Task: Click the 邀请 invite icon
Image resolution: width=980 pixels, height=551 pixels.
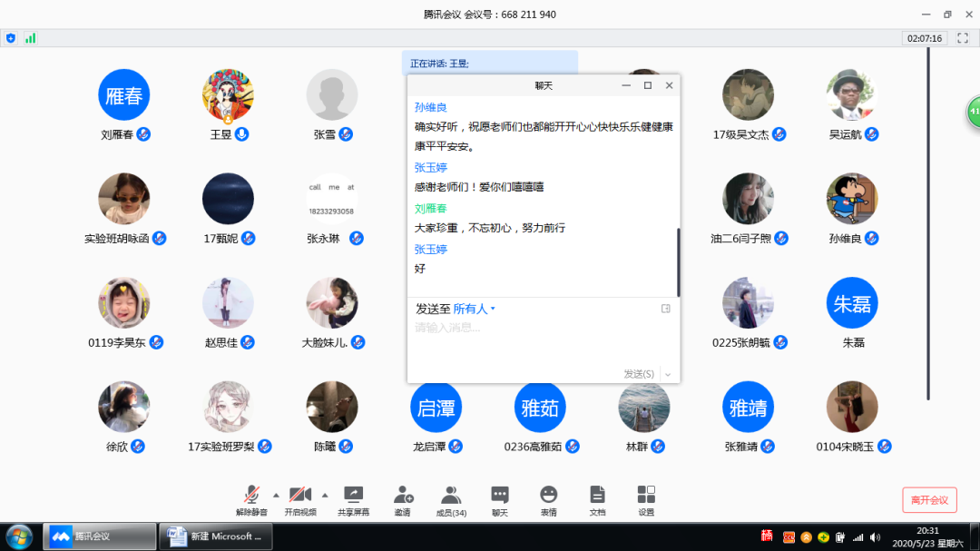Action: point(403,499)
